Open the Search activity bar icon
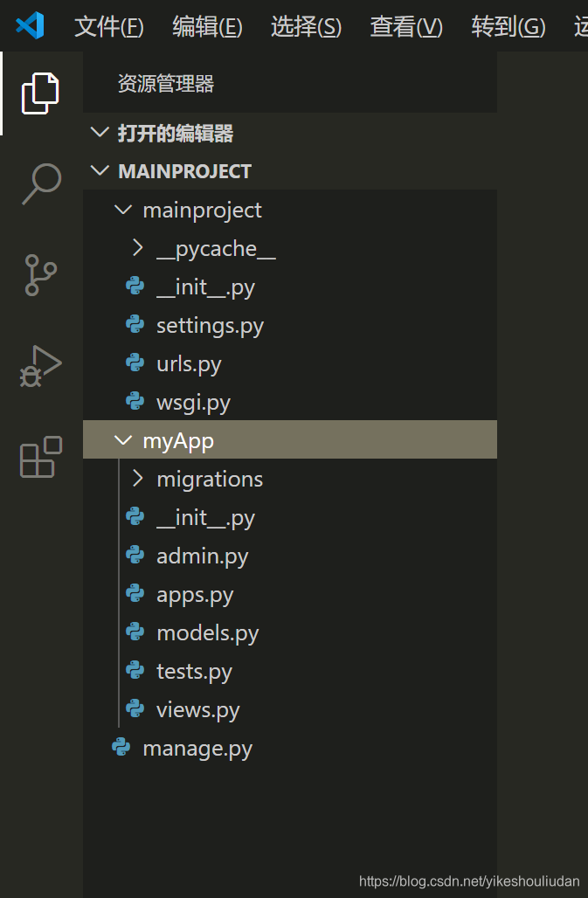Screen dimensions: 588x898 tap(41, 183)
